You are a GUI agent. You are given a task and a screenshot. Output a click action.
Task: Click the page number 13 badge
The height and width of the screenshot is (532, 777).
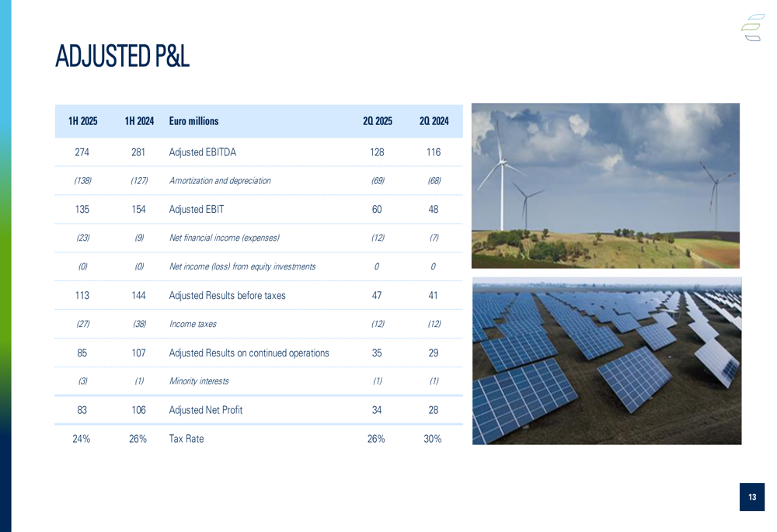coord(751,497)
